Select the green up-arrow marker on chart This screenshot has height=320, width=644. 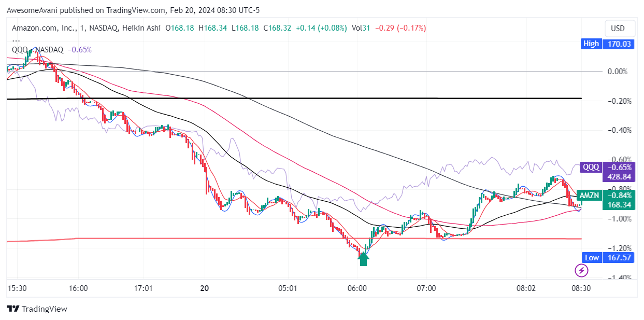pos(363,258)
